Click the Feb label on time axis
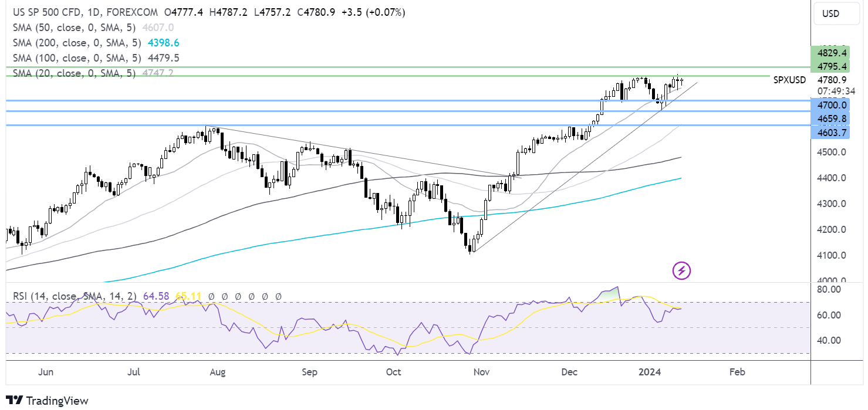 737,372
